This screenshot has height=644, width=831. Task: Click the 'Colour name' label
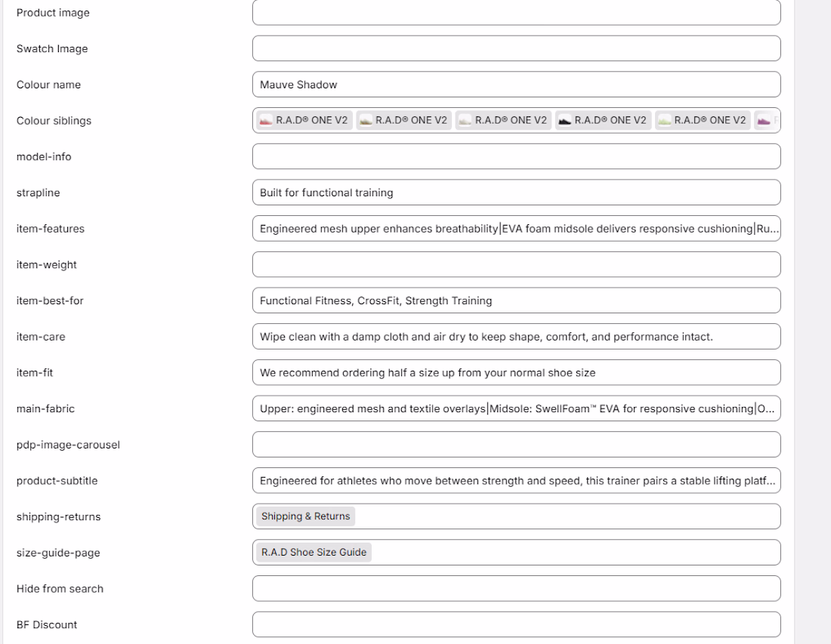pos(49,85)
